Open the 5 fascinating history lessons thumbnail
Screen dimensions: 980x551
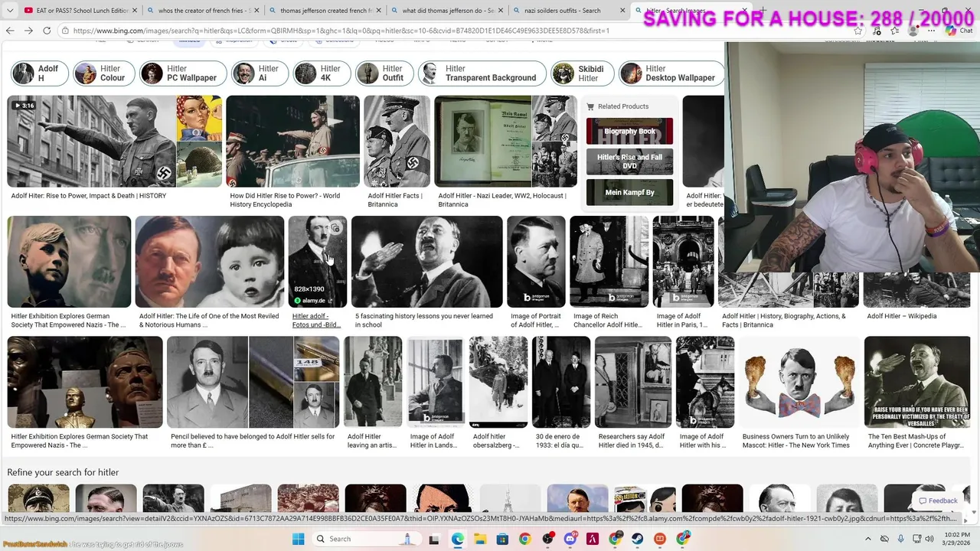click(426, 262)
